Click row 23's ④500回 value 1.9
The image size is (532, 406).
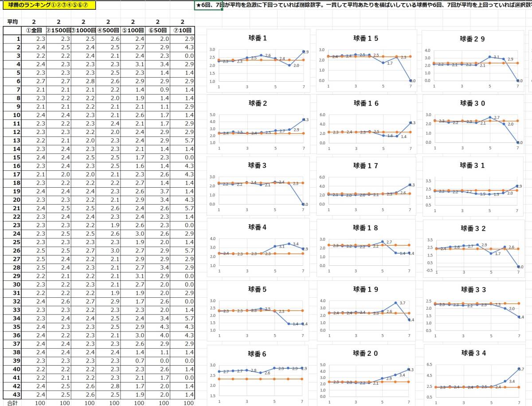pyautogui.click(x=108, y=225)
